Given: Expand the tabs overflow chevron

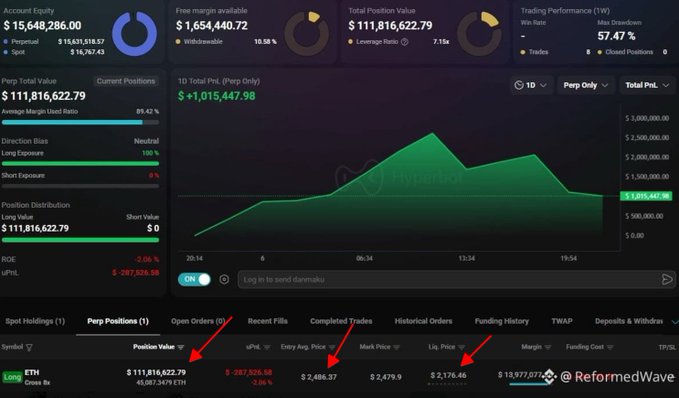Looking at the screenshot, I should [x=675, y=322].
